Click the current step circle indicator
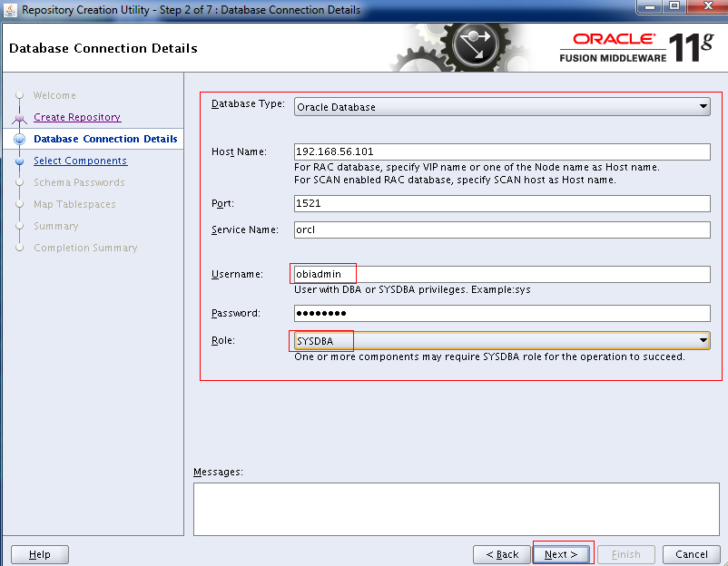 click(19, 139)
